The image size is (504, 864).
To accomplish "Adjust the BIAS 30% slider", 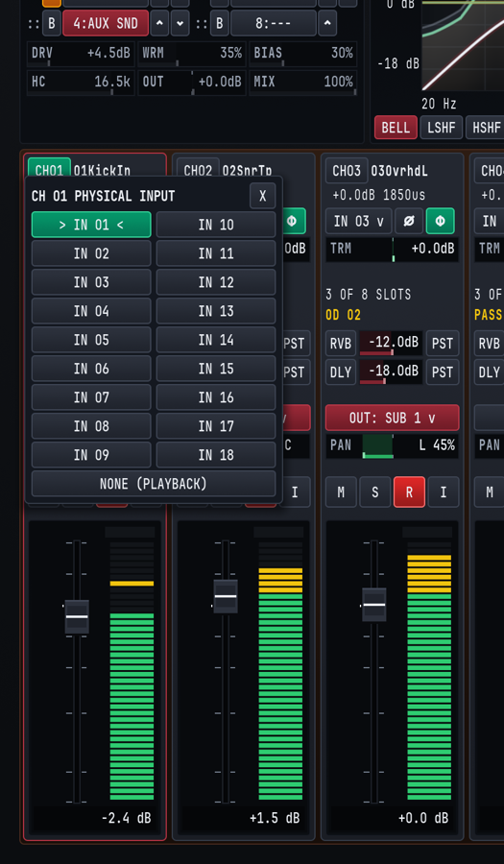I will 303,54.
